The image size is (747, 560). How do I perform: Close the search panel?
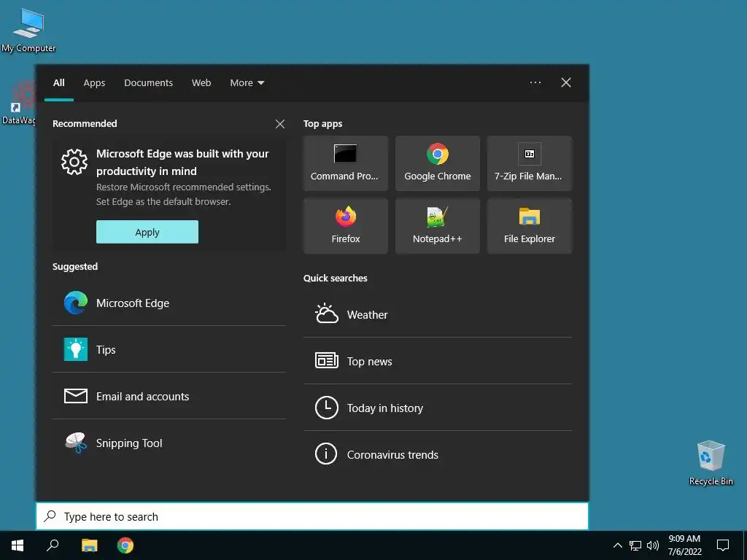[566, 82]
